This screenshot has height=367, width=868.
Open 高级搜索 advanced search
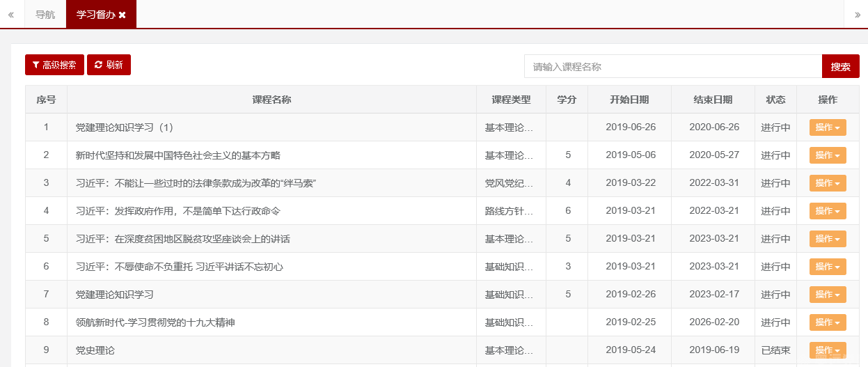54,65
